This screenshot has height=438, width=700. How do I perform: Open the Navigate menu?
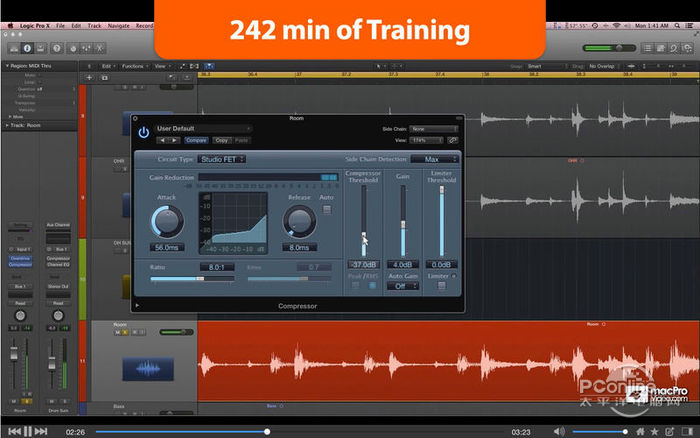click(x=119, y=26)
